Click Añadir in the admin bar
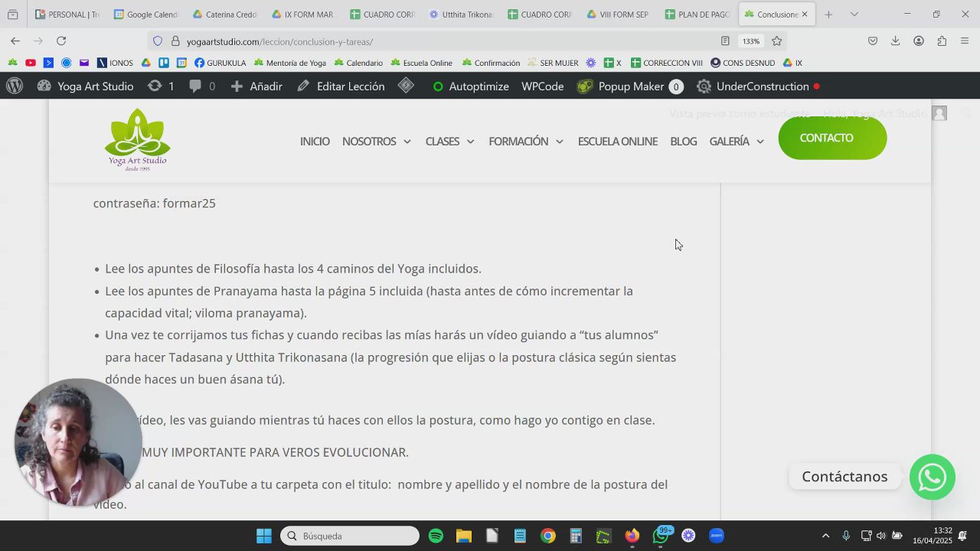Image resolution: width=980 pixels, height=551 pixels. (x=256, y=86)
